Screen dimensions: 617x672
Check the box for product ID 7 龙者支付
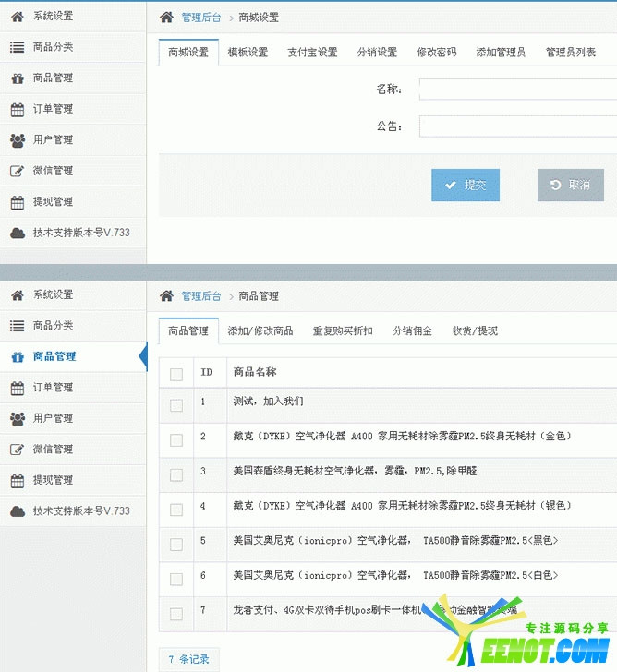[176, 613]
